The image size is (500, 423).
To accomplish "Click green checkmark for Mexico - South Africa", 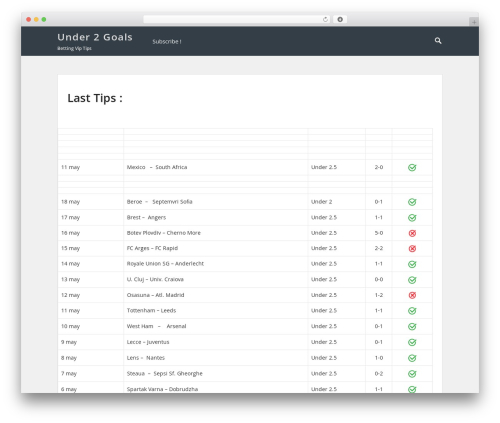I will click(x=412, y=167).
